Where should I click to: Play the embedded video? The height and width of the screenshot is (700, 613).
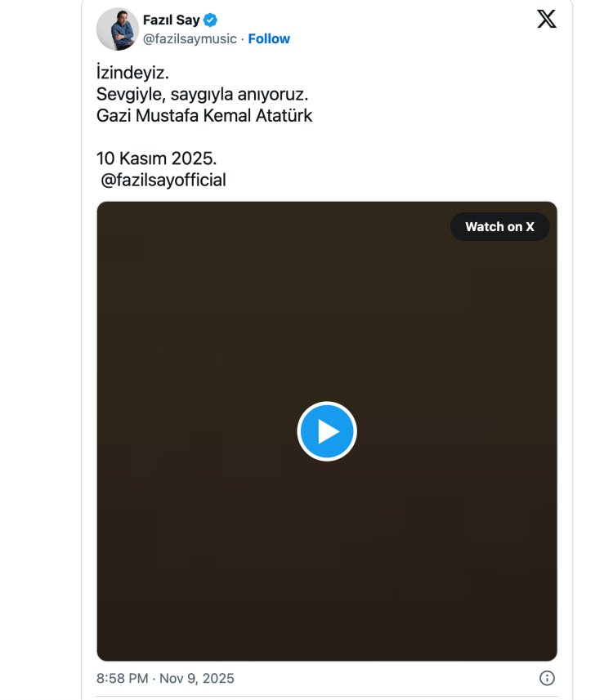[x=327, y=431]
